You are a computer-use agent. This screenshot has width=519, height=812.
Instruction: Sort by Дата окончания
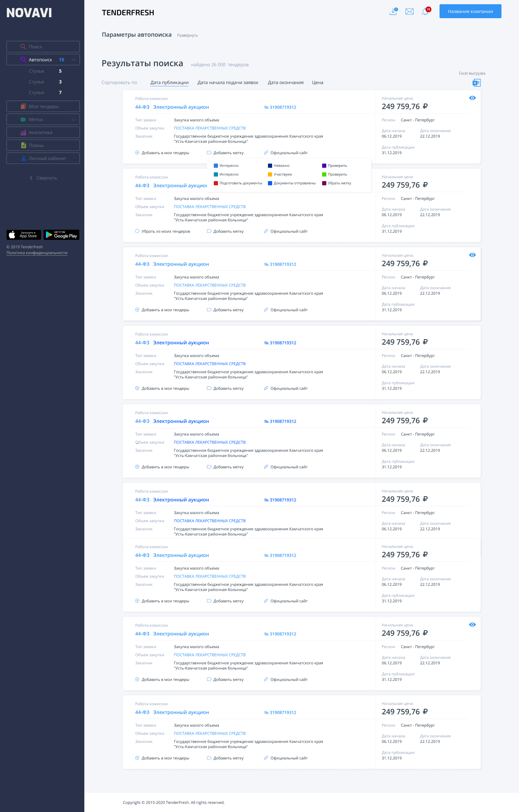[285, 83]
